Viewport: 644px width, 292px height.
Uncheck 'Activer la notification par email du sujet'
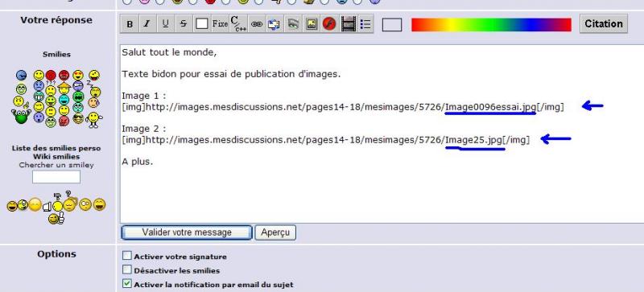click(x=127, y=284)
